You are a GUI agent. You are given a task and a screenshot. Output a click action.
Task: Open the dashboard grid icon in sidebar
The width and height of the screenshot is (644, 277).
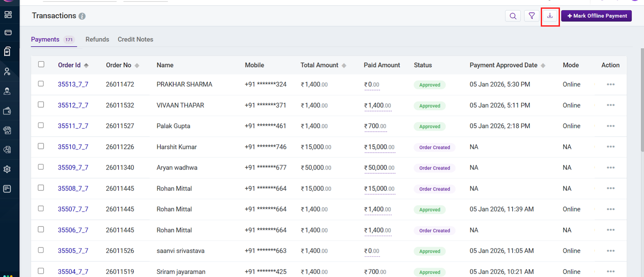tap(8, 15)
